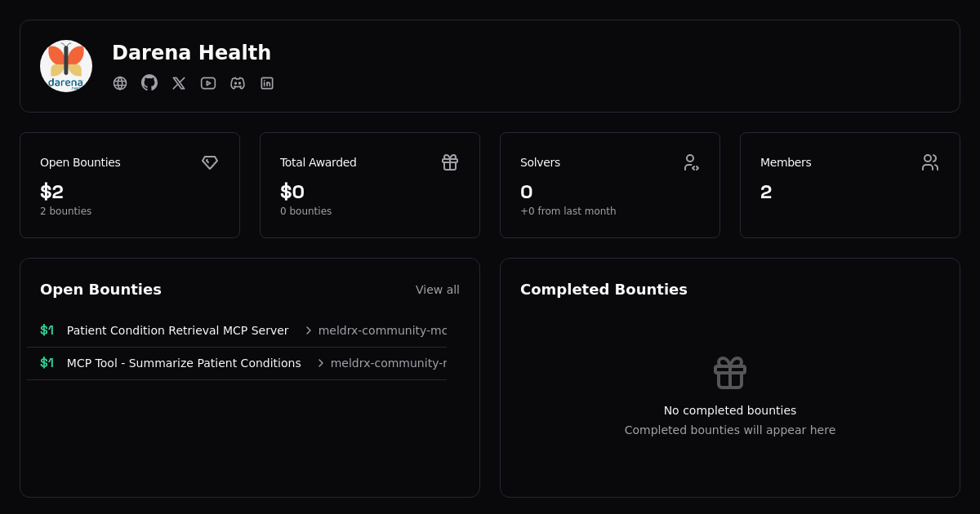Click the gift icon in Completed Bounties panel
Viewport: 980px width, 514px height.
[x=729, y=373]
